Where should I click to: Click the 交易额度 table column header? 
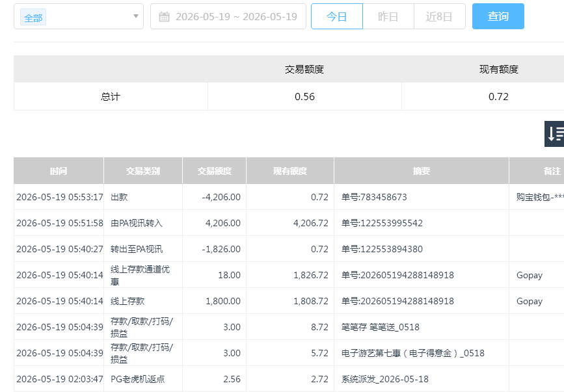point(215,171)
